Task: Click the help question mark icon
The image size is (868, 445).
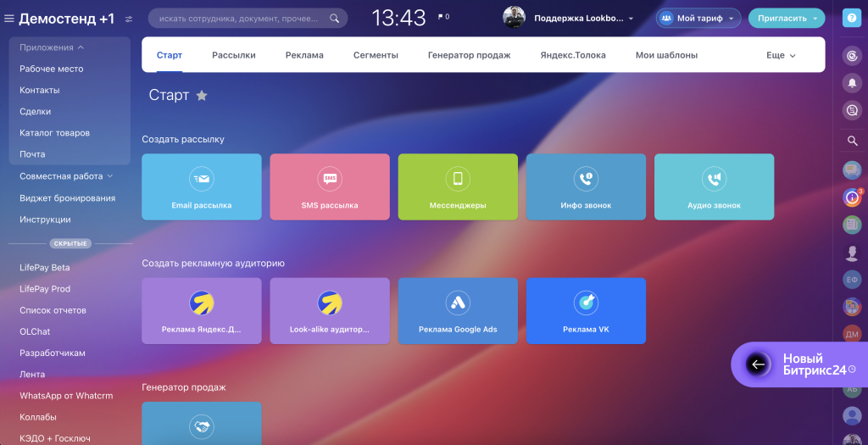Action: (852, 18)
